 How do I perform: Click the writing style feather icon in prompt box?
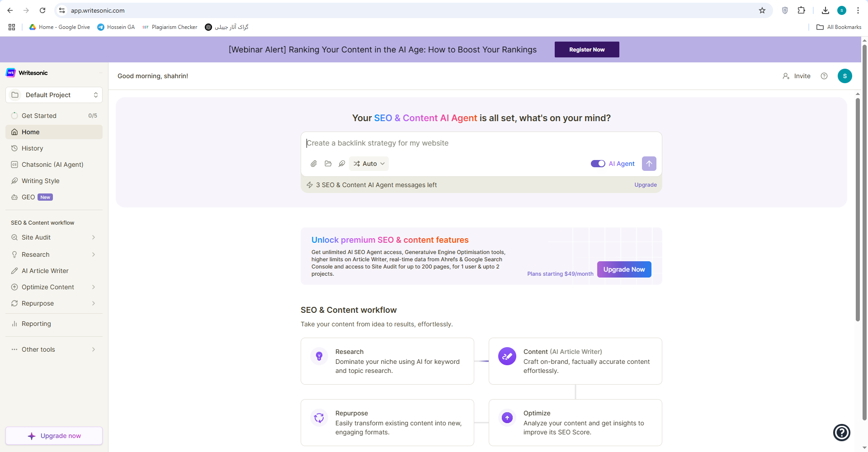coord(342,164)
